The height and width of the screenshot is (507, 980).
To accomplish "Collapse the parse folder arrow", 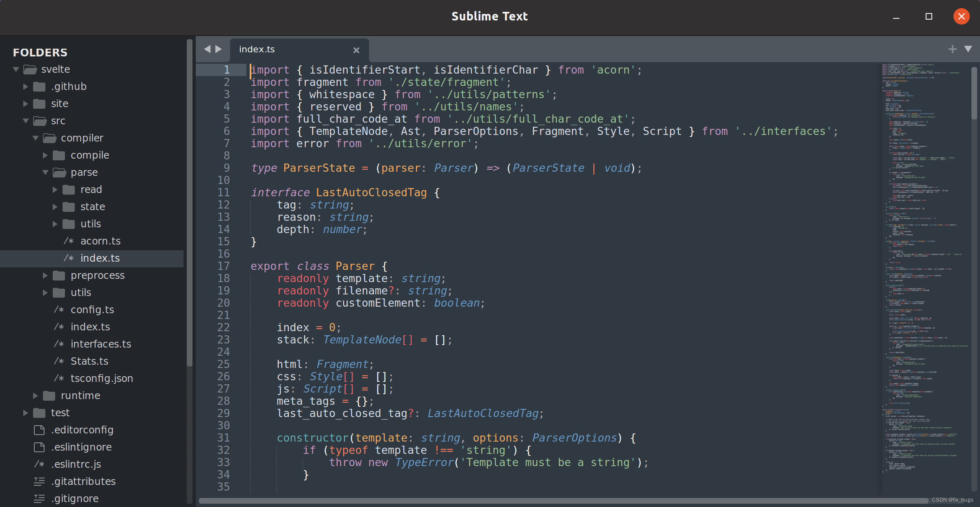I will click(45, 173).
